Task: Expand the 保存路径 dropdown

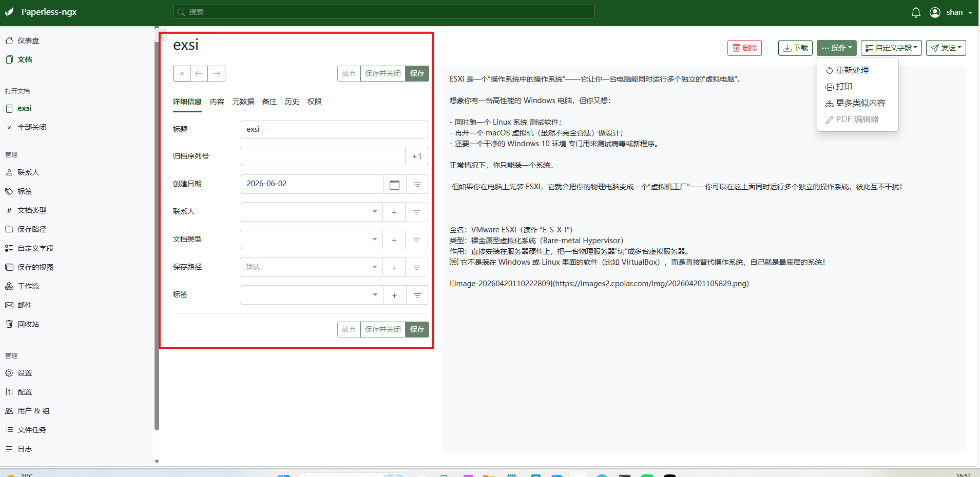Action: (311, 267)
